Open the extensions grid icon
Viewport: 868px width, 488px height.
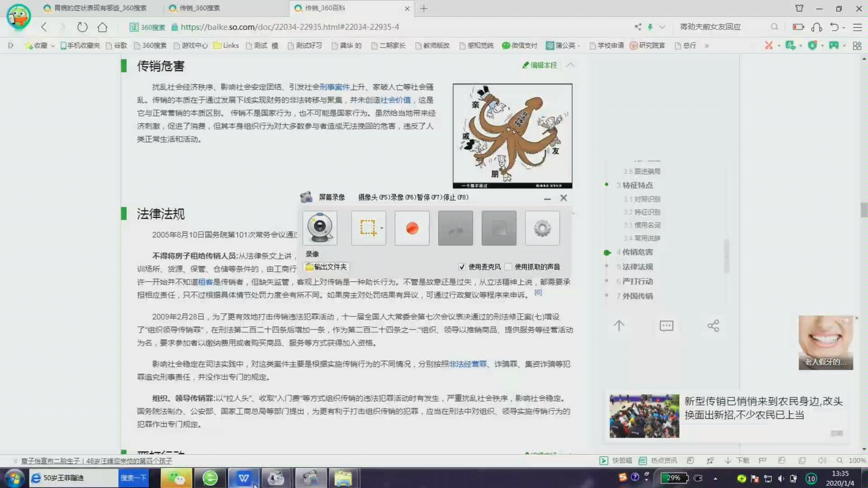click(857, 46)
